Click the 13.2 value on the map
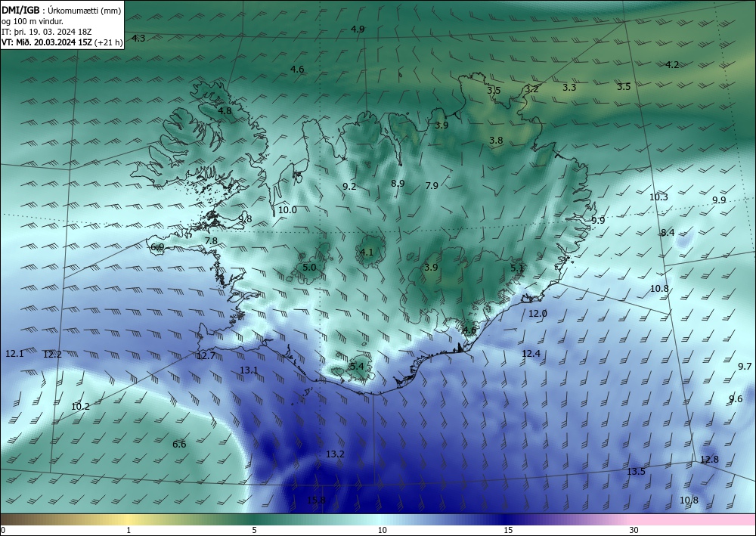The image size is (756, 536). [x=335, y=454]
